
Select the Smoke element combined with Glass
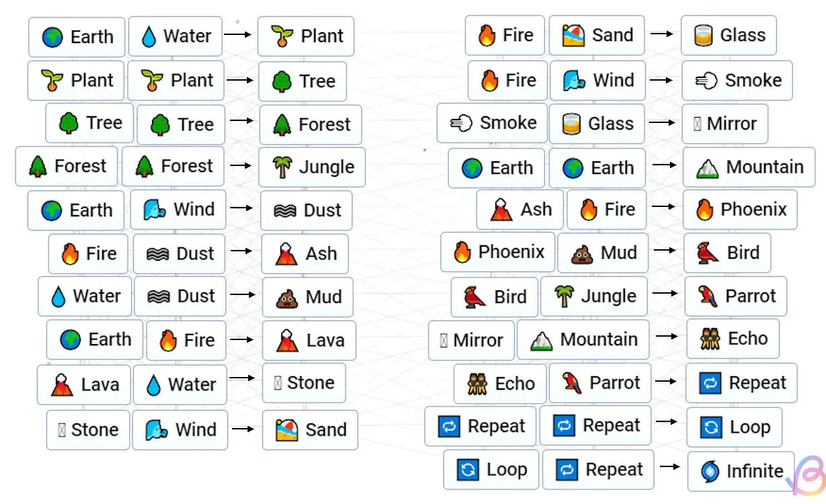492,124
